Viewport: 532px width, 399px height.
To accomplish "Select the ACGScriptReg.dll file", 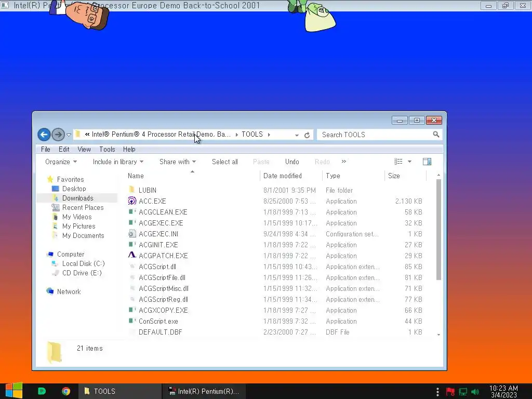I will point(163,299).
